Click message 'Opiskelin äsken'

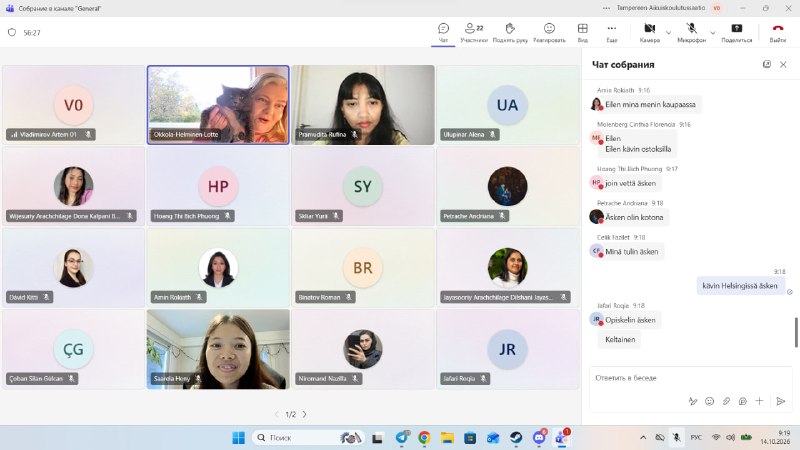coord(630,320)
